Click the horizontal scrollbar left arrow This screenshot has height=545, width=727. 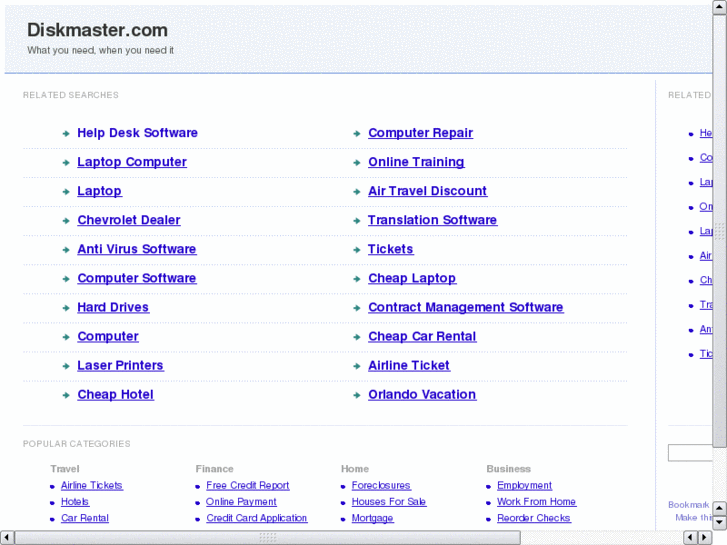(7, 538)
